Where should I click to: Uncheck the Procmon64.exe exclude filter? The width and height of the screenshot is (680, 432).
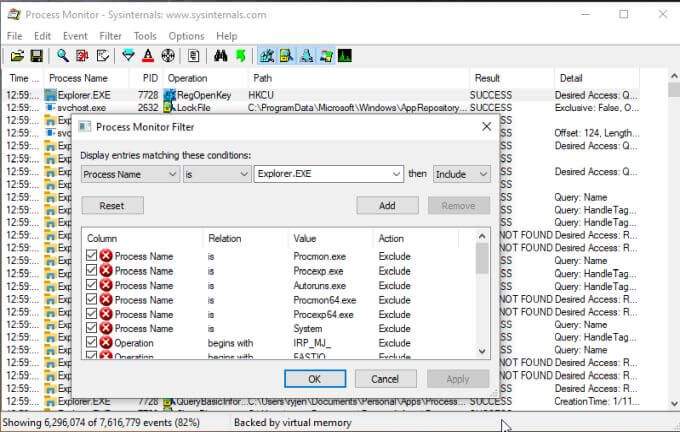click(x=91, y=299)
